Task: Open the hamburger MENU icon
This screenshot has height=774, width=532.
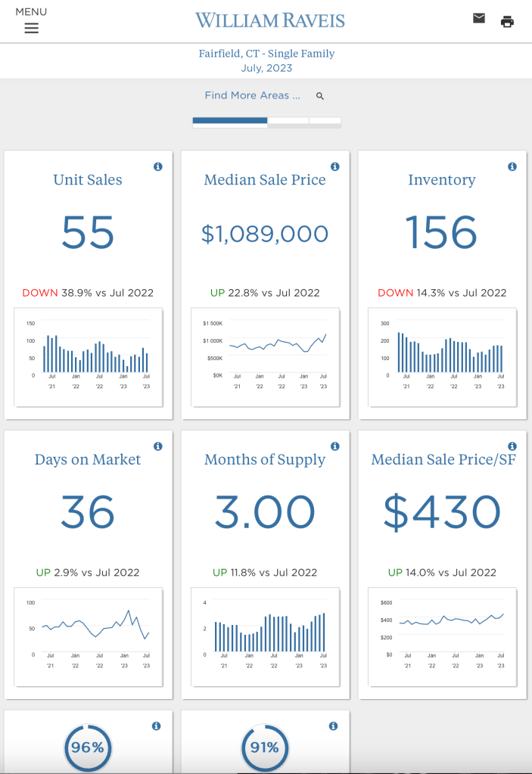Action: pos(31,28)
